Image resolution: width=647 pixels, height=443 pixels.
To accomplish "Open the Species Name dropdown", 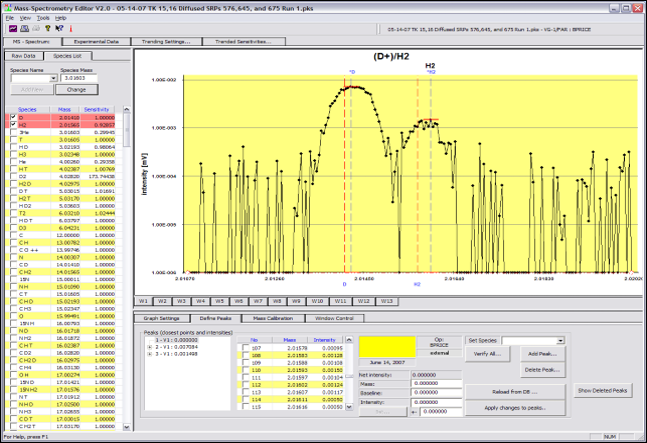I will tap(52, 79).
